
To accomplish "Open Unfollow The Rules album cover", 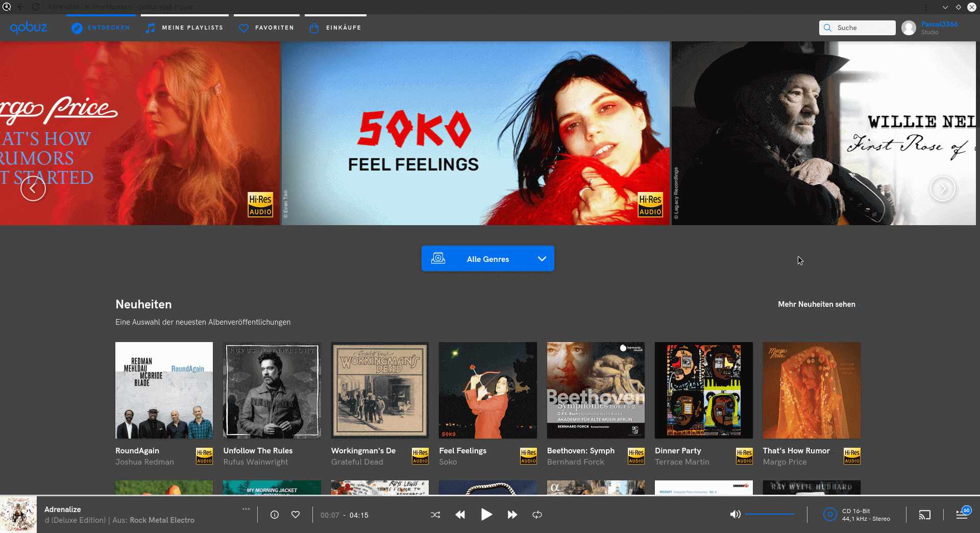I will point(272,390).
